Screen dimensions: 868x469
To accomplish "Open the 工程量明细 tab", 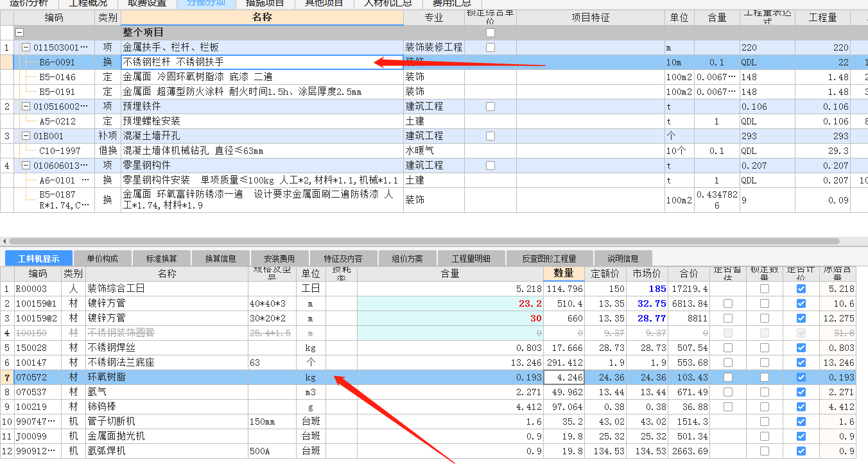I will point(473,259).
